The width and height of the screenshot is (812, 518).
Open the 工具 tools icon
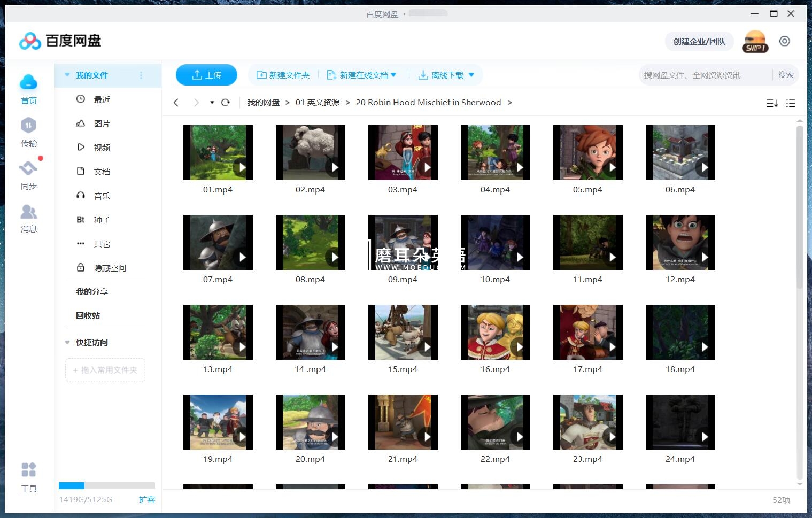pyautogui.click(x=28, y=470)
